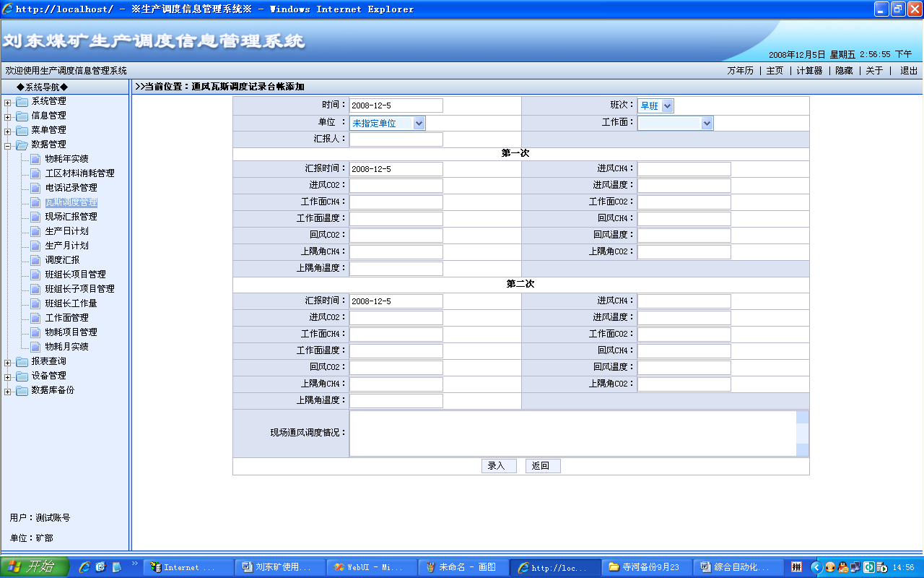Click the 系统管理 folder icon
The height and width of the screenshot is (578, 924).
pos(22,101)
